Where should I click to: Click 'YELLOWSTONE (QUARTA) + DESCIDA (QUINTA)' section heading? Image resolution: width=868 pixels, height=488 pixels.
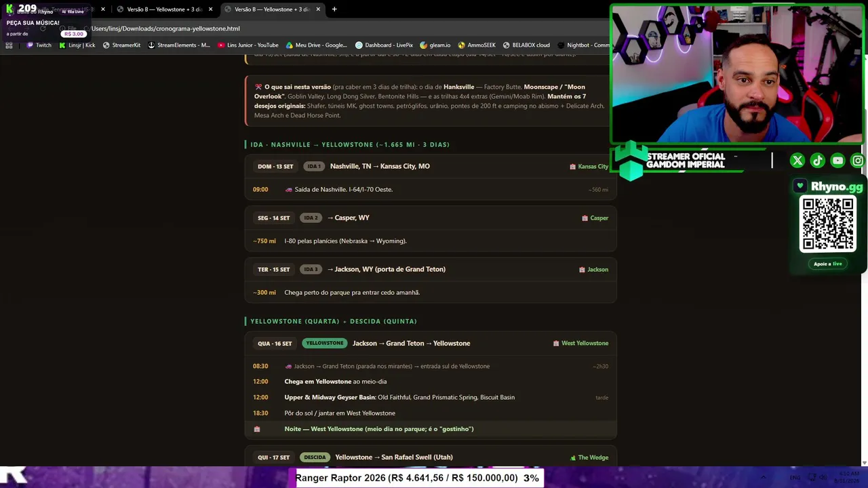coord(334,321)
